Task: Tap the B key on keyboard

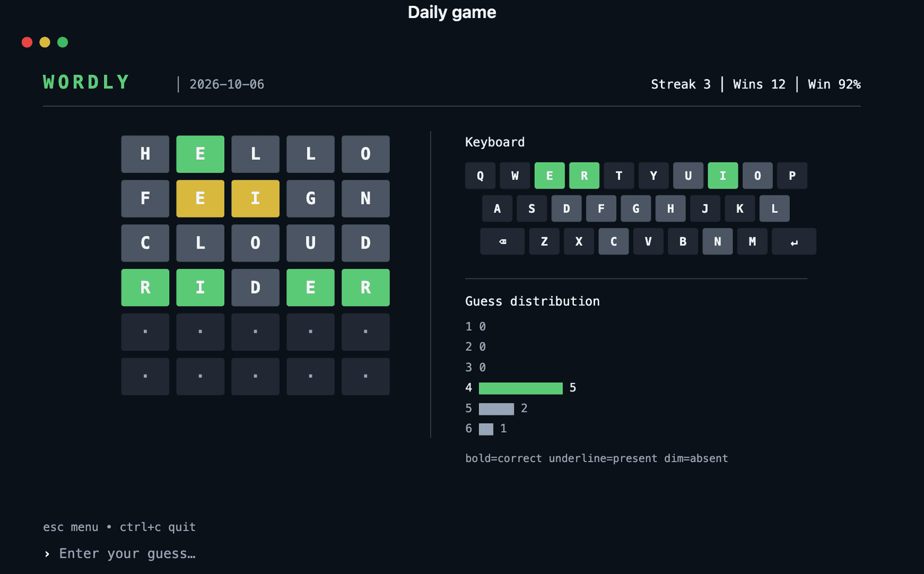Action: click(x=683, y=241)
